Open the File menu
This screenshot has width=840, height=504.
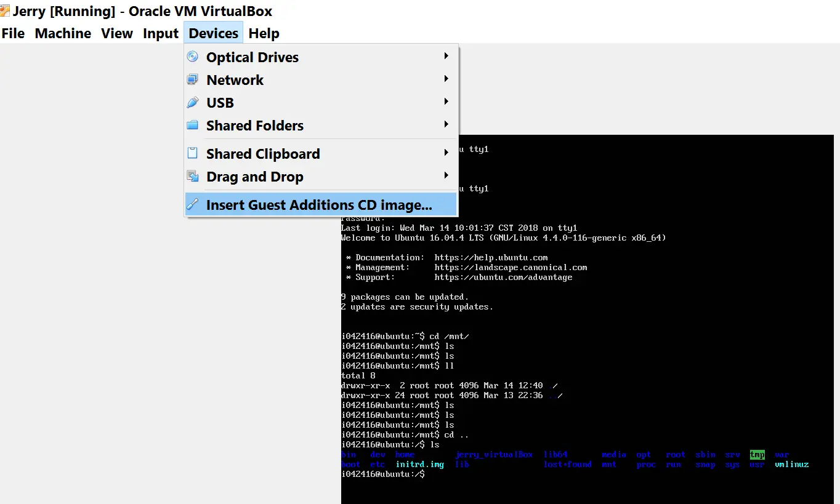click(x=13, y=33)
